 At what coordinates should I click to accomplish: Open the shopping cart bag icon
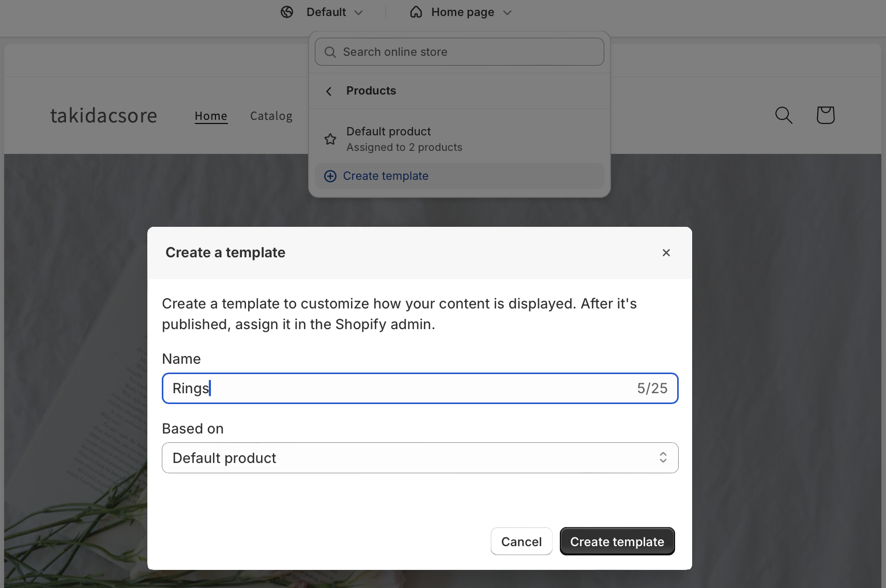[825, 115]
